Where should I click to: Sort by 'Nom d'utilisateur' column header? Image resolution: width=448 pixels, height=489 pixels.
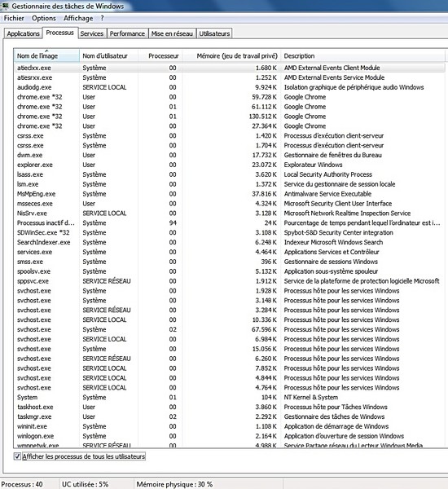(109, 55)
